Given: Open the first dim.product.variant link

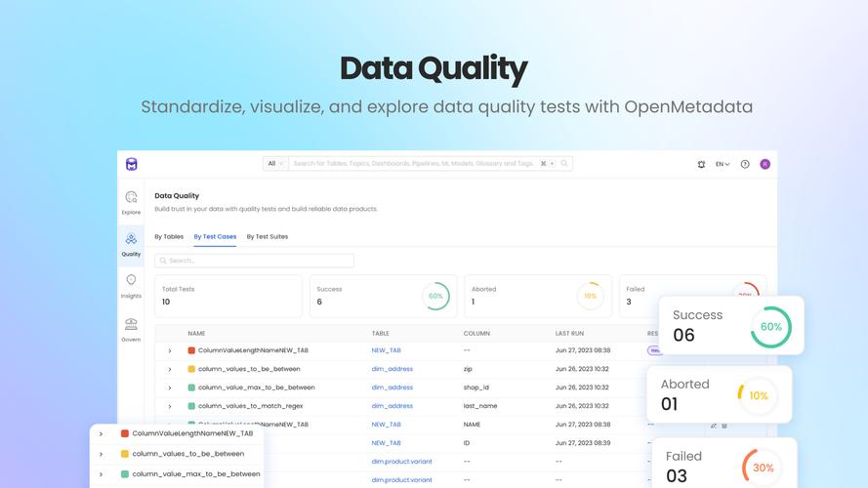Looking at the screenshot, I should 401,462.
